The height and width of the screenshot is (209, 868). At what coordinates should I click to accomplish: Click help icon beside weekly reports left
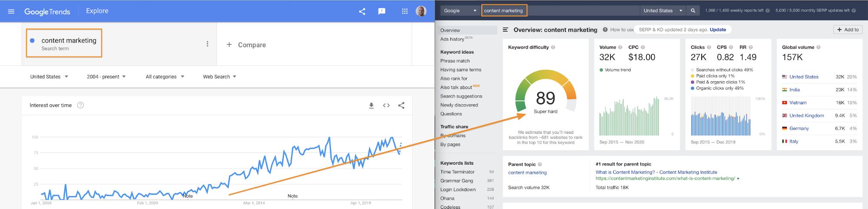coord(768,10)
